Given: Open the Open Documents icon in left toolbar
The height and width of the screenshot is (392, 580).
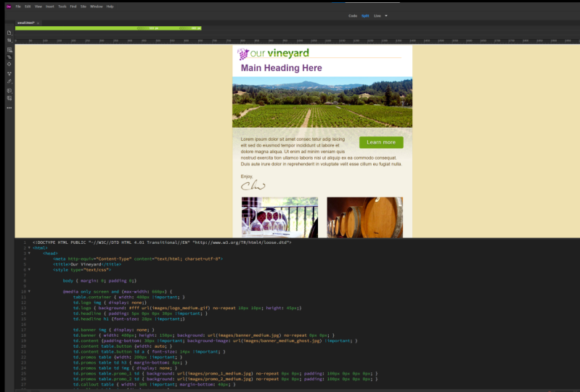Looking at the screenshot, I should click(x=9, y=33).
